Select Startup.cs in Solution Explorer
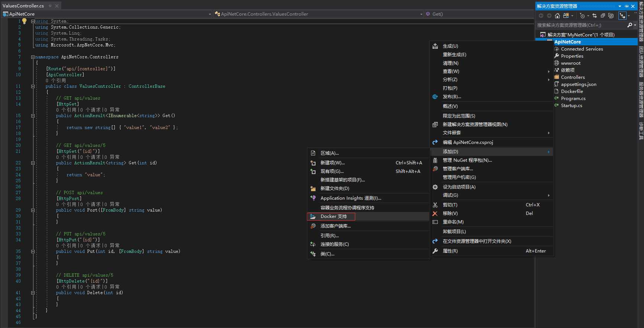 click(572, 106)
